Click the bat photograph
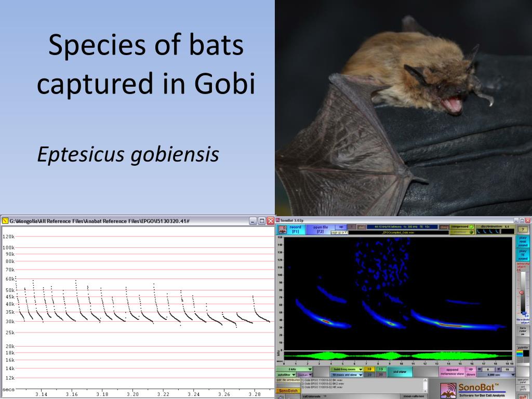The width and height of the screenshot is (532, 399). pos(403,108)
